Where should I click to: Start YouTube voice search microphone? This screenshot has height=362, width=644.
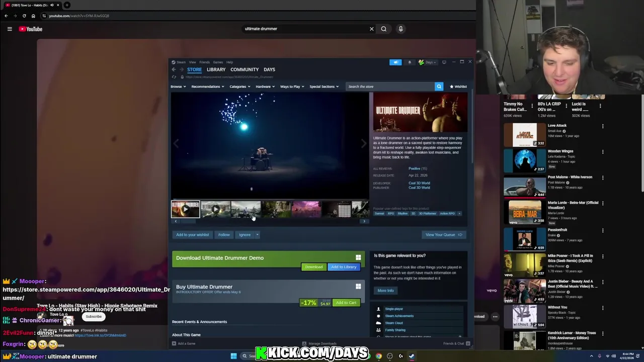[401, 29]
